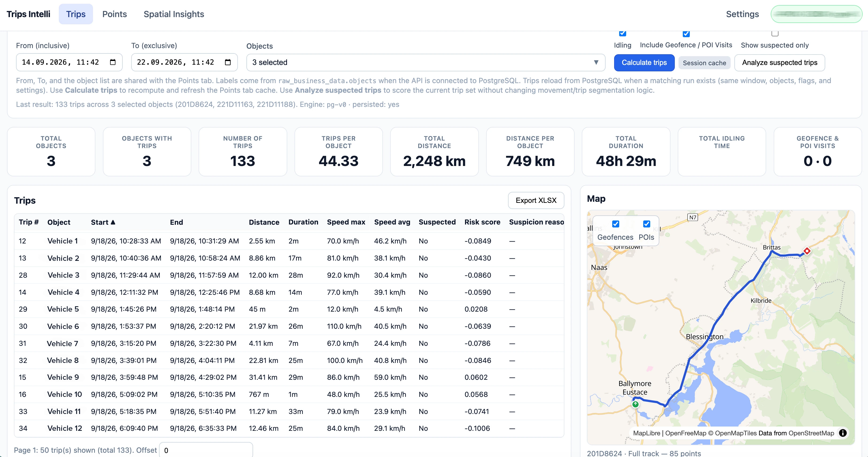Click the Trips Per Object card 44.33
The height and width of the screenshot is (457, 868).
tap(339, 152)
